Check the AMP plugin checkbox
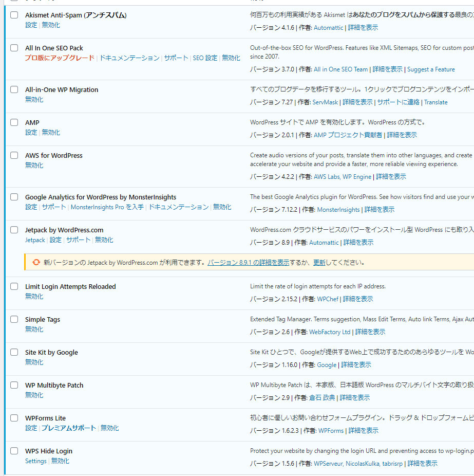The image size is (474, 476). 14,122
